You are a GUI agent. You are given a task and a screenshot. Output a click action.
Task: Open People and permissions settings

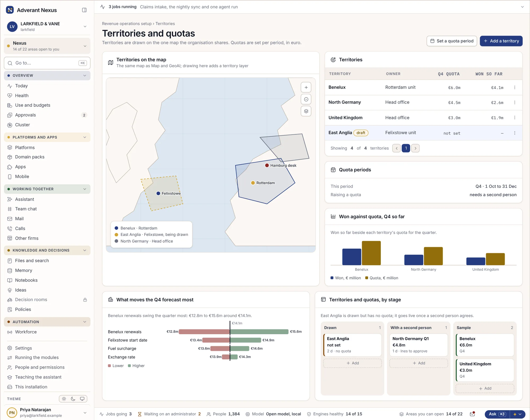coord(47,367)
